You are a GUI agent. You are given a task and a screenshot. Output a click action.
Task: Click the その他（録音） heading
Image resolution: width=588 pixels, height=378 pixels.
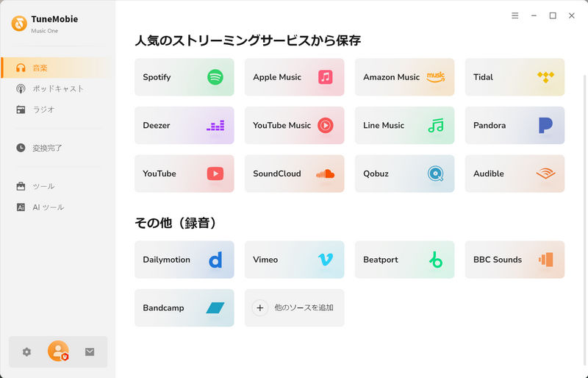176,223
